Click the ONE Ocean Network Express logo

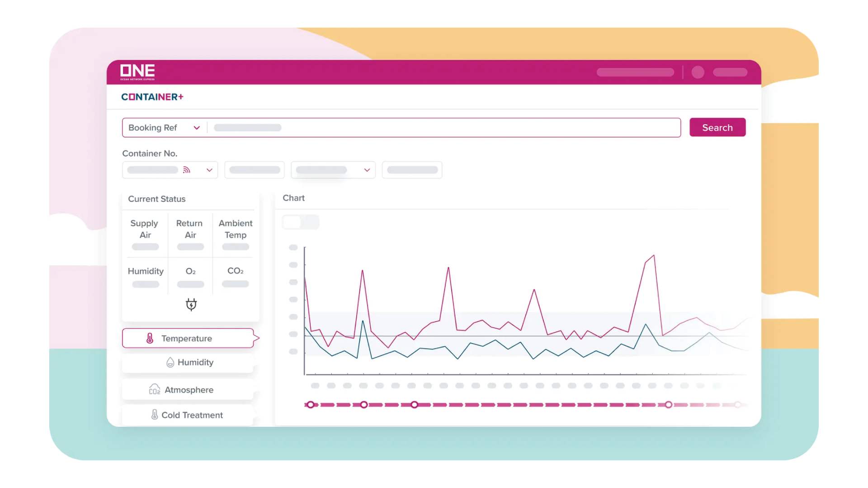coord(137,72)
